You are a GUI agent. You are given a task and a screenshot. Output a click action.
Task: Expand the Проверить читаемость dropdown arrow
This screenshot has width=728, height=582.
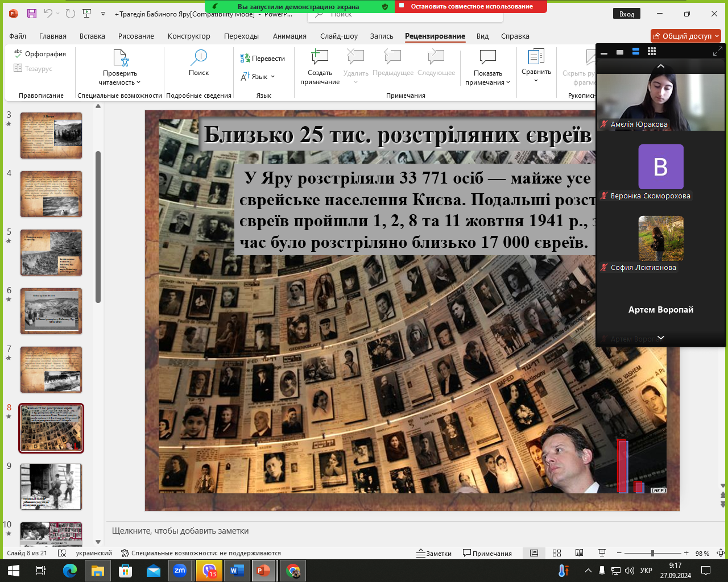point(138,82)
